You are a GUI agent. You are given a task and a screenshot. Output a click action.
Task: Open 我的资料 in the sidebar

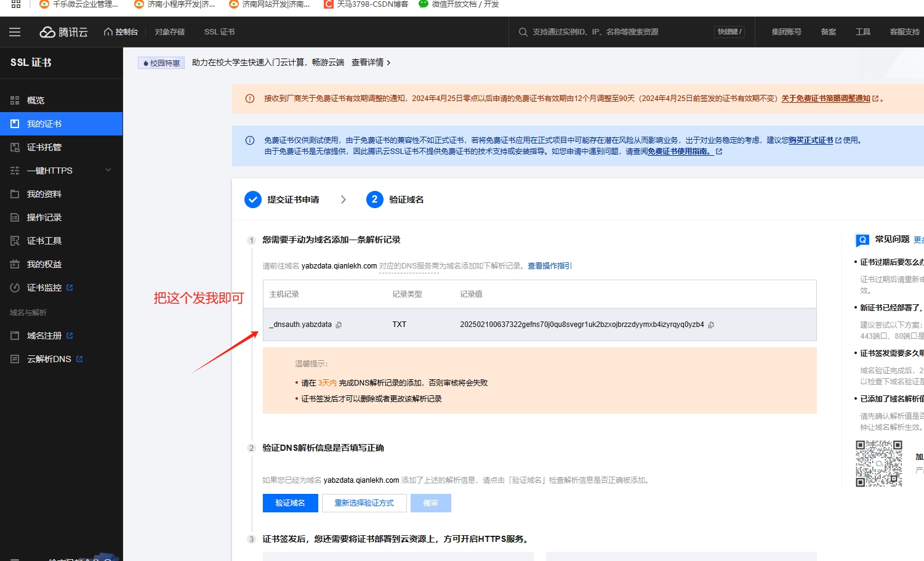point(61,194)
